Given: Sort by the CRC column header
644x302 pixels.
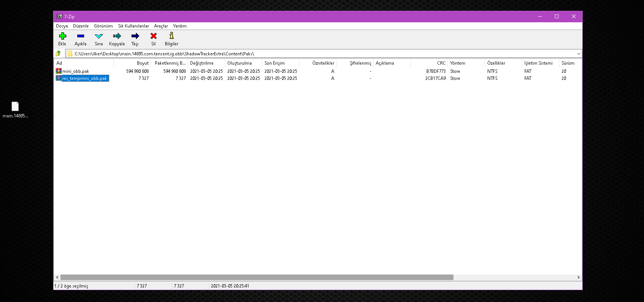Looking at the screenshot, I should [x=429, y=63].
